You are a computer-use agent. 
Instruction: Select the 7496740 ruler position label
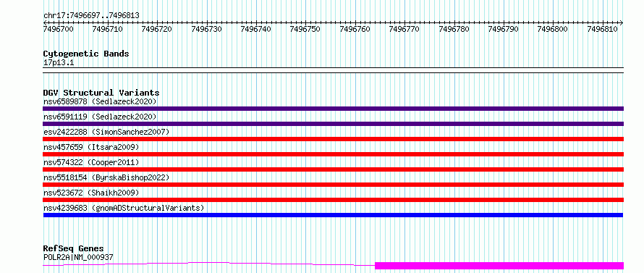[256, 29]
